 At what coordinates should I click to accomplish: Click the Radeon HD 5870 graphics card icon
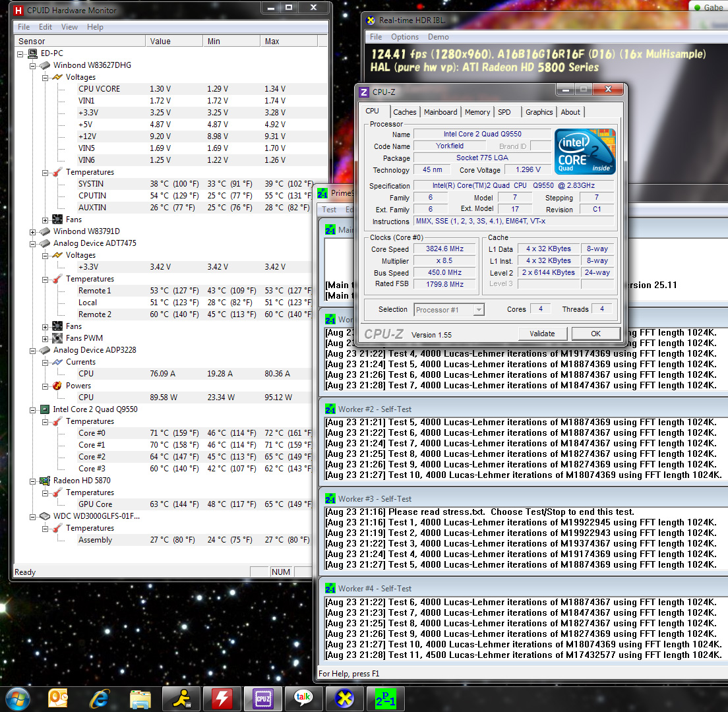(x=45, y=481)
